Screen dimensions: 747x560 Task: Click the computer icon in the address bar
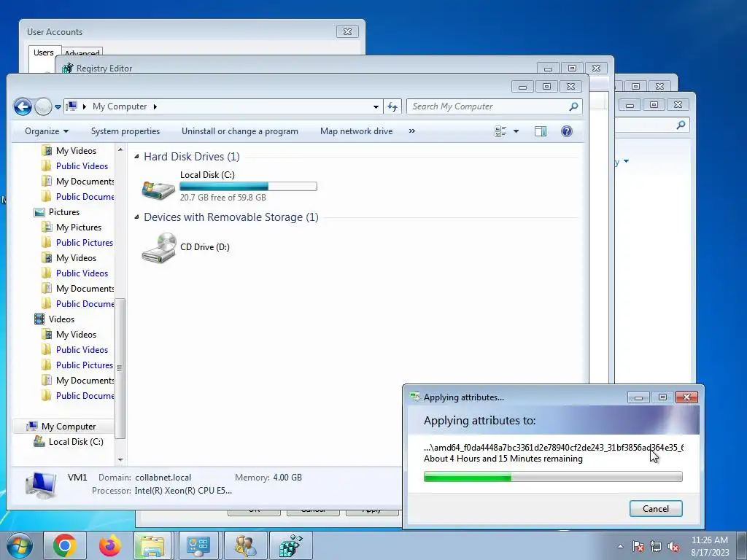tap(71, 106)
